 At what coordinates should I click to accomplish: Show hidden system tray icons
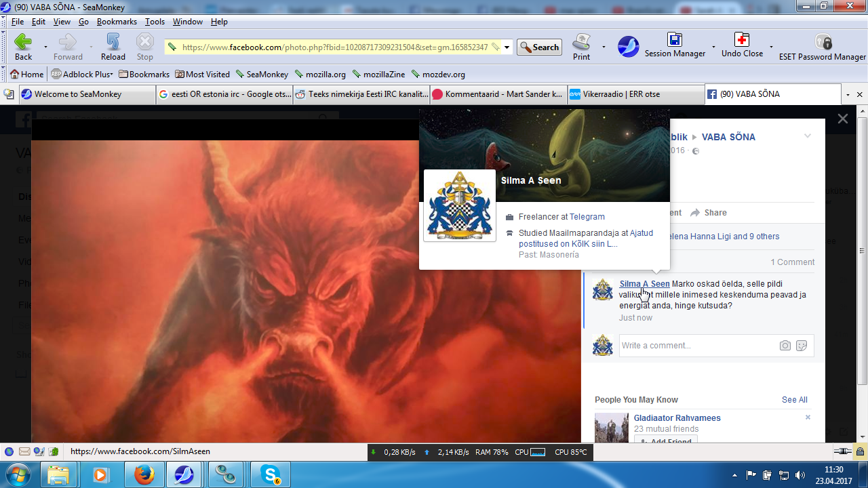pyautogui.click(x=734, y=475)
